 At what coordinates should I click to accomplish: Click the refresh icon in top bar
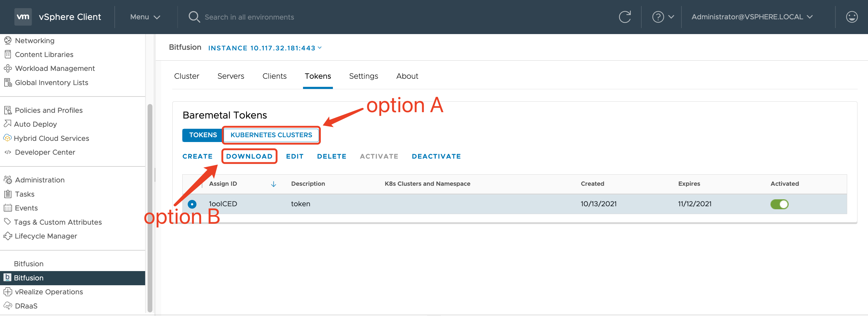(x=624, y=17)
